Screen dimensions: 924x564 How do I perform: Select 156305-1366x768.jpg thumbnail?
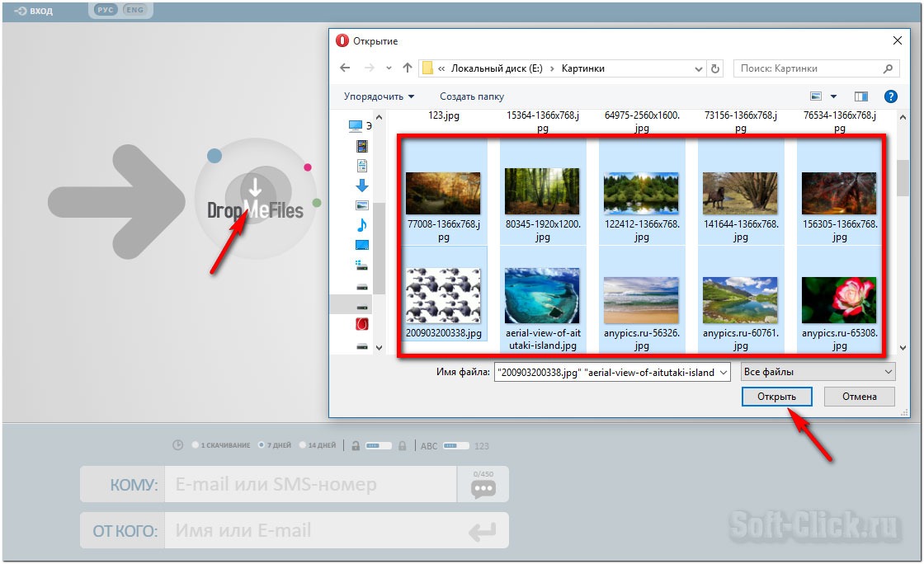coord(839,194)
